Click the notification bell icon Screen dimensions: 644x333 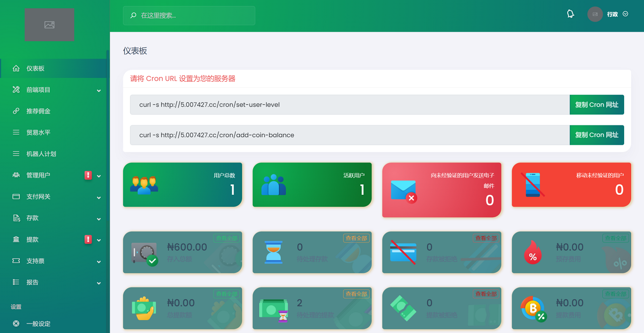tap(570, 14)
